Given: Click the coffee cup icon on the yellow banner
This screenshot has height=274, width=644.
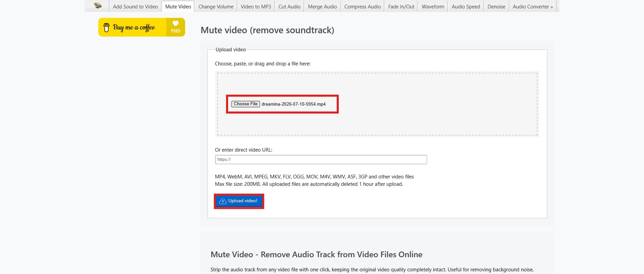Looking at the screenshot, I should (106, 28).
